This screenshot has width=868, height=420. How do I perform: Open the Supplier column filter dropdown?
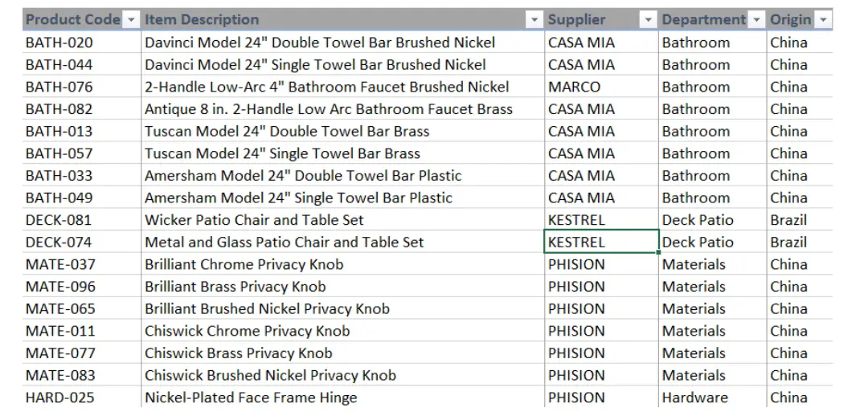coord(648,20)
